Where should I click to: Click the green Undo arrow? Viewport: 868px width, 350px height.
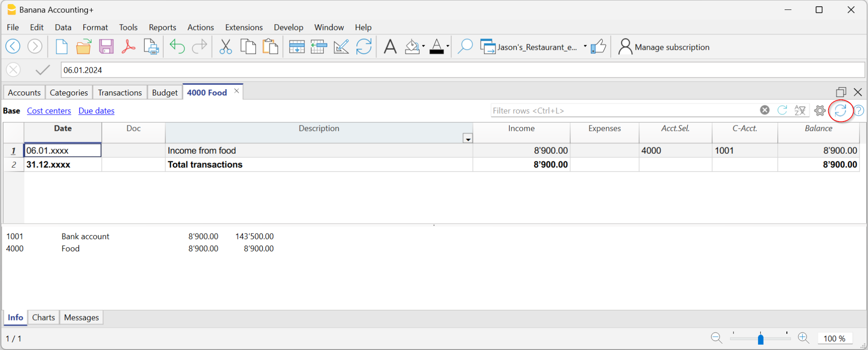177,47
